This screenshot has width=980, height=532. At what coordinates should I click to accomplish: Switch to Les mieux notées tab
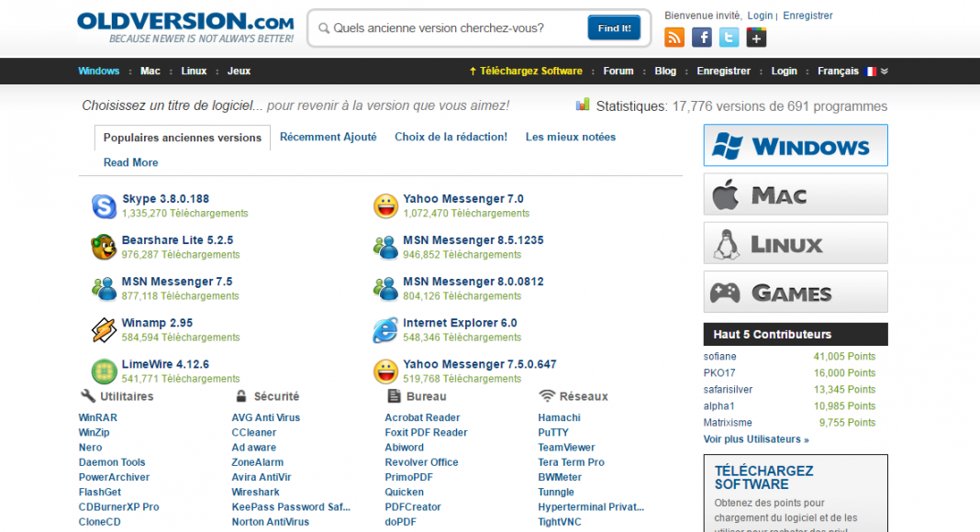tap(571, 137)
